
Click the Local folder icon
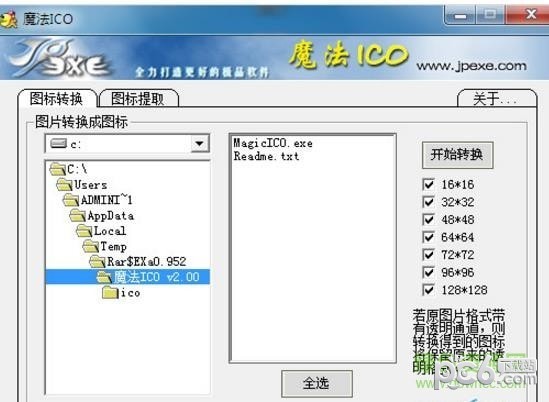84,231
